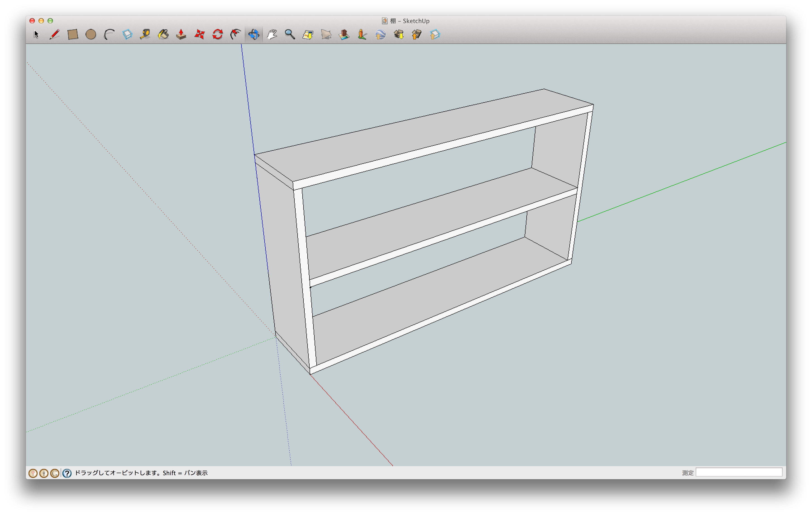
Task: Open Get Models download box icon
Action: (399, 34)
